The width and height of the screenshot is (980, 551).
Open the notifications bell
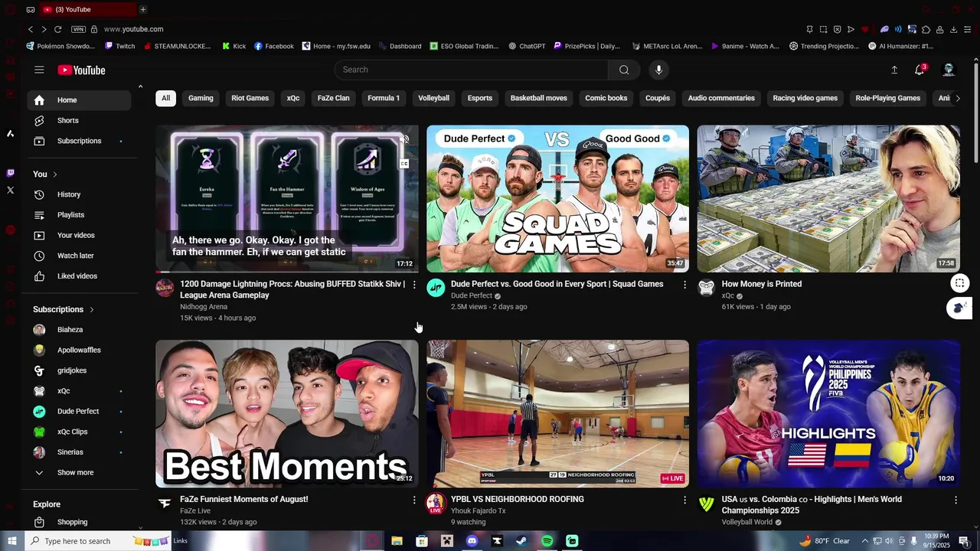pos(920,70)
